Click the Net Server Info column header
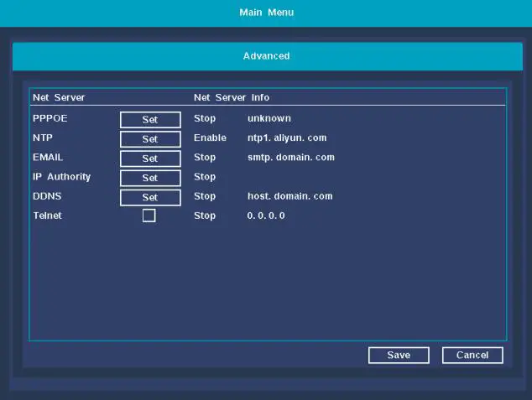 click(x=232, y=97)
